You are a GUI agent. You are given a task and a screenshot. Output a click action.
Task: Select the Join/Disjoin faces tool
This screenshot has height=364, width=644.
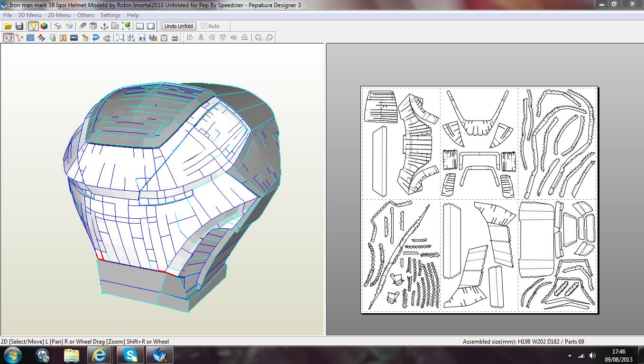click(x=19, y=37)
